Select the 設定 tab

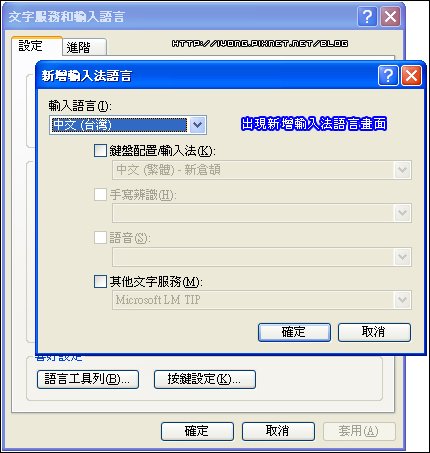pos(37,46)
